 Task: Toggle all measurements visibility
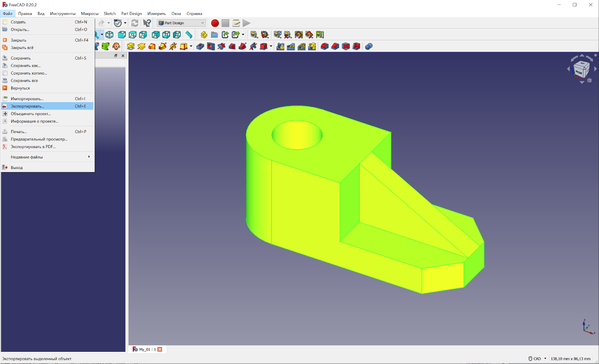(x=299, y=35)
